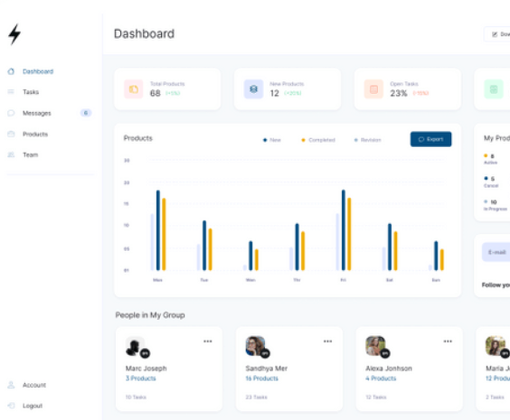Click the Logout arrow icon
Image resolution: width=510 pixels, height=420 pixels.
point(11,405)
